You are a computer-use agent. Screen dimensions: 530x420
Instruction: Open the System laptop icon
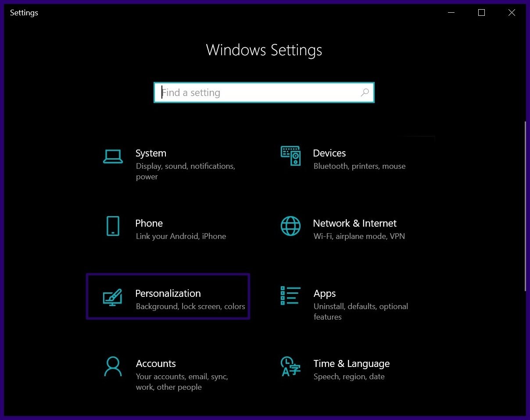(x=113, y=156)
